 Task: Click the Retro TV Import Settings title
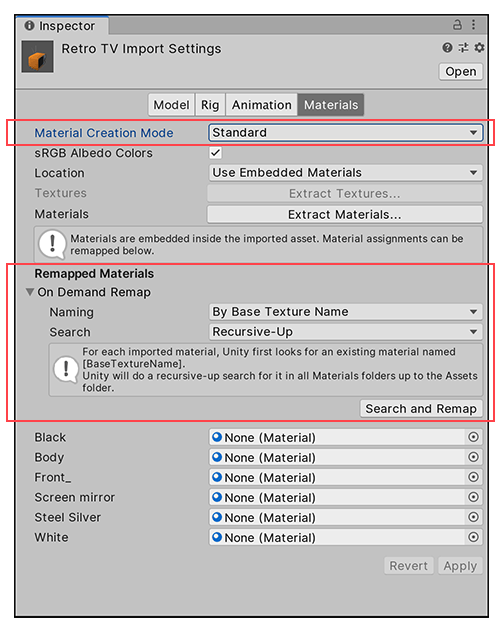coord(141,49)
